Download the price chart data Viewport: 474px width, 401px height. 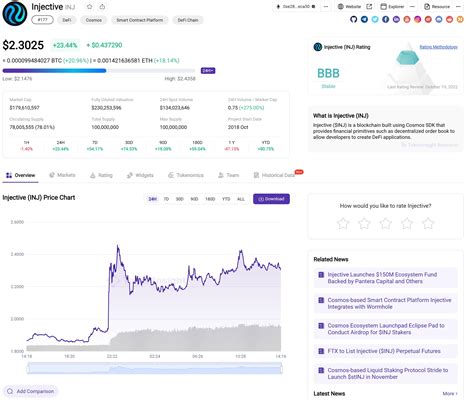[x=271, y=199]
